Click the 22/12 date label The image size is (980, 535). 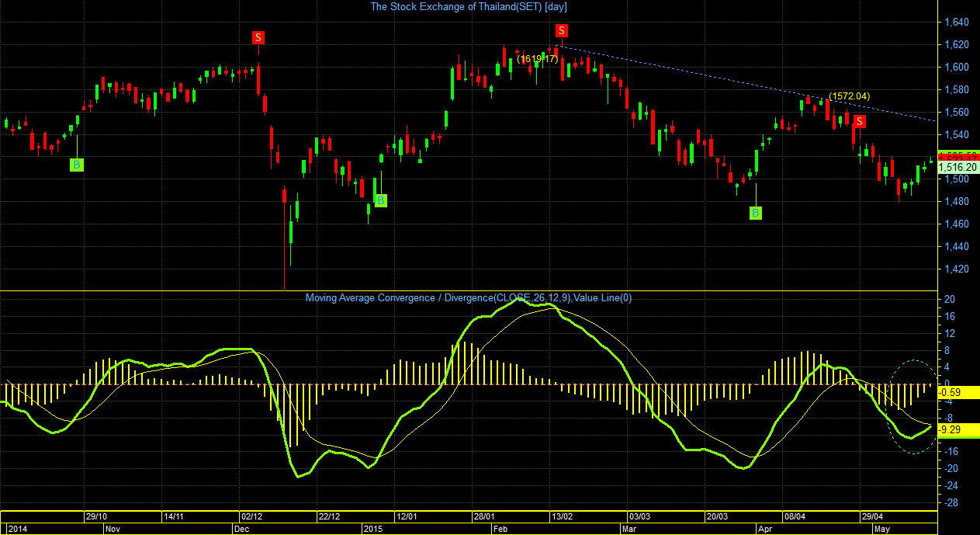329,516
